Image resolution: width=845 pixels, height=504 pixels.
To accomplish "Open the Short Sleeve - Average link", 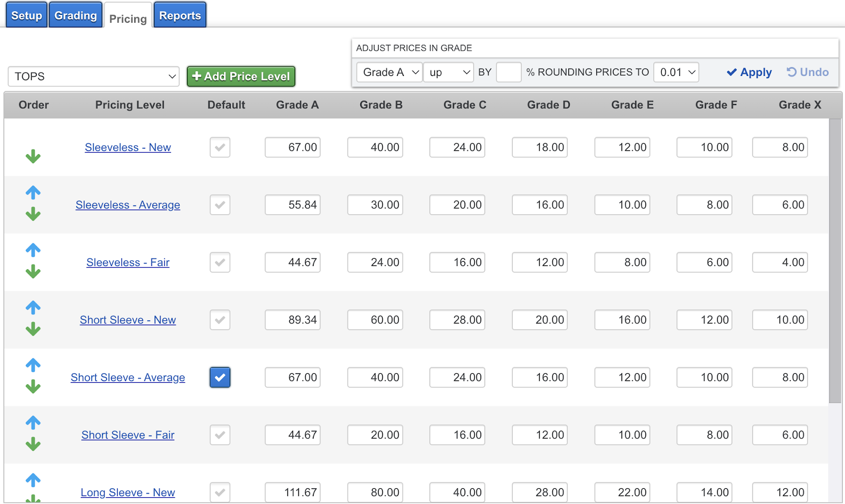I will point(128,377).
